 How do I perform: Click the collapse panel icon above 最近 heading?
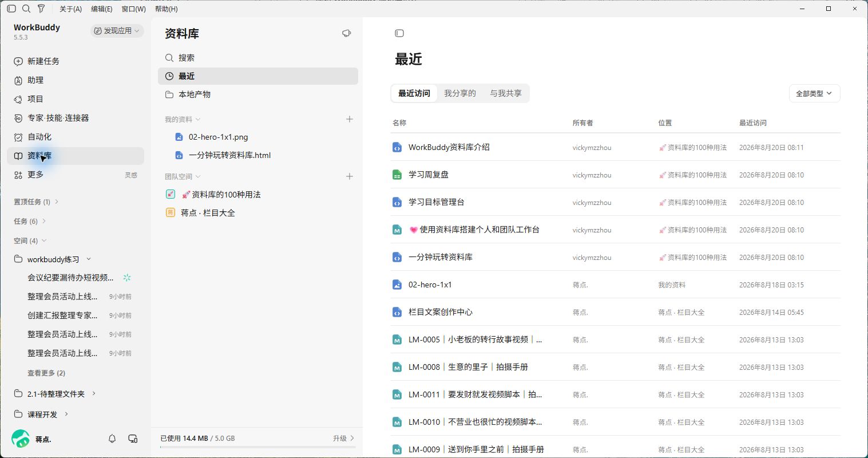[x=399, y=33]
